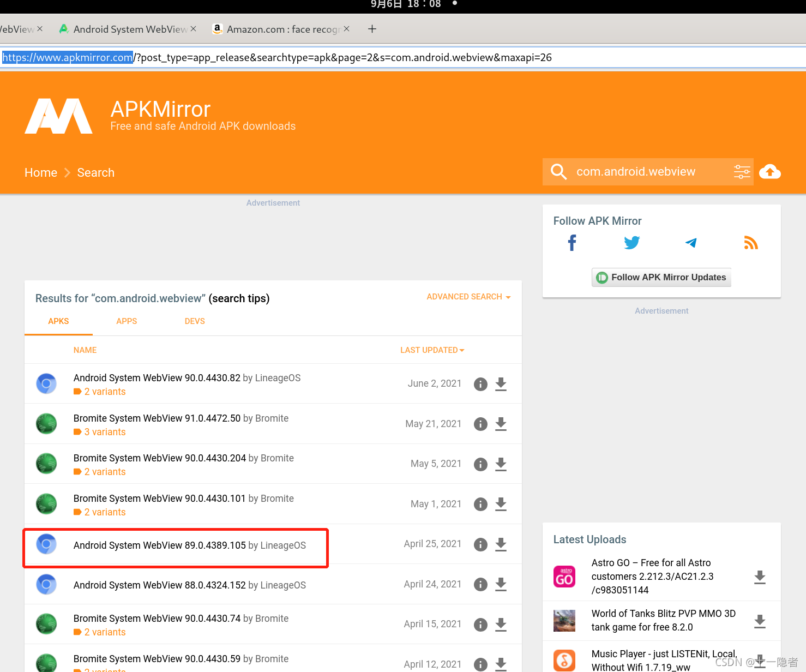Click Follow APK Mirror Updates button

(x=661, y=277)
